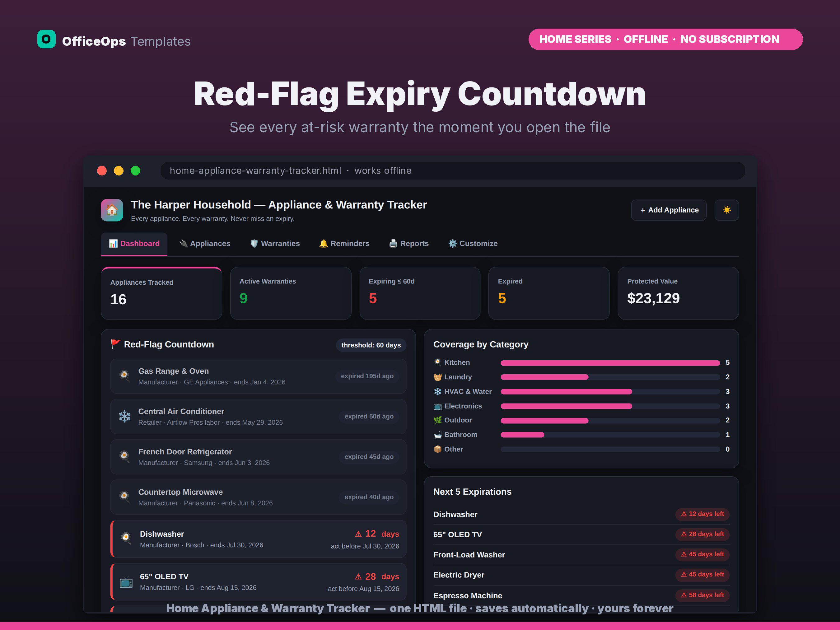Viewport: 840px width, 630px height.
Task: Go to the Reminders tab
Action: point(344,243)
